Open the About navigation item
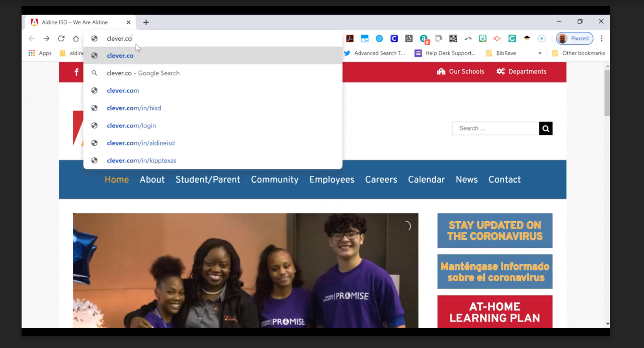Image resolution: width=644 pixels, height=348 pixels. (x=152, y=179)
